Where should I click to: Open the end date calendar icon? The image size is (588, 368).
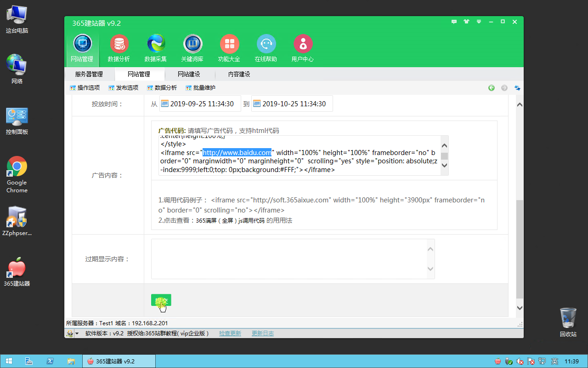click(256, 103)
